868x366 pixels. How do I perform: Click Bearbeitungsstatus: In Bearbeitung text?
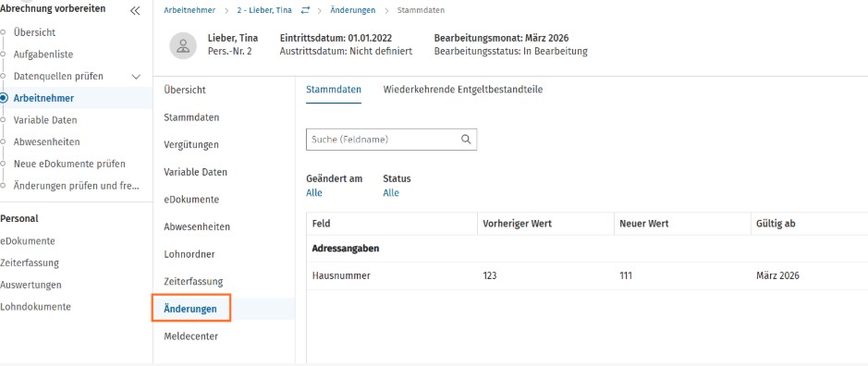511,52
